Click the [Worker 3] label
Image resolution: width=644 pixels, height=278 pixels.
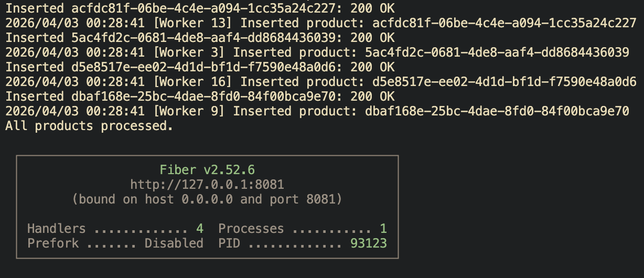coord(192,52)
